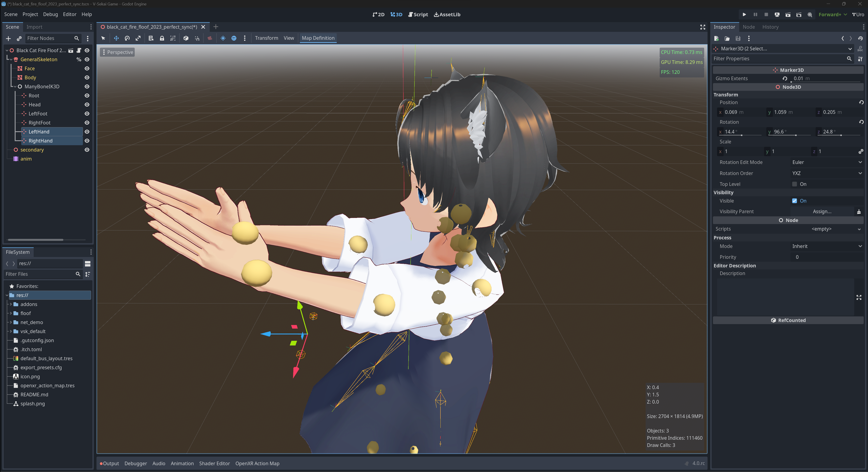Click the Map Definition button
Image resolution: width=868 pixels, height=472 pixels.
[318, 38]
